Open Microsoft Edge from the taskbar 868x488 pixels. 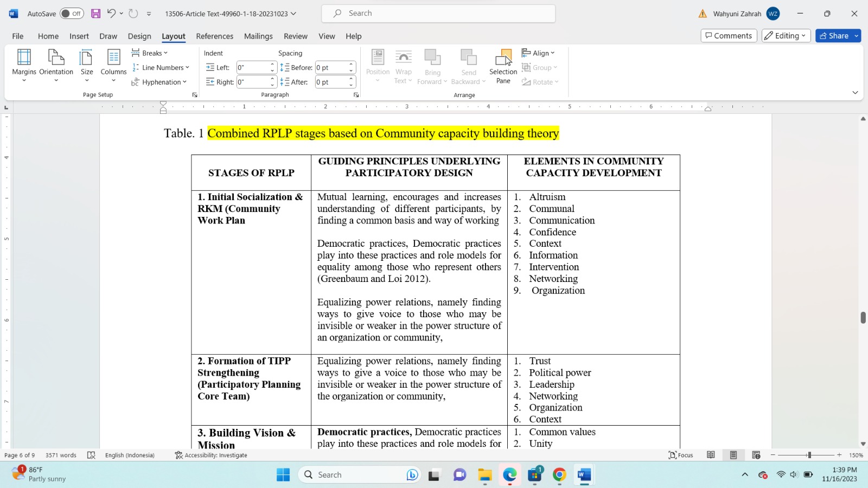click(509, 475)
